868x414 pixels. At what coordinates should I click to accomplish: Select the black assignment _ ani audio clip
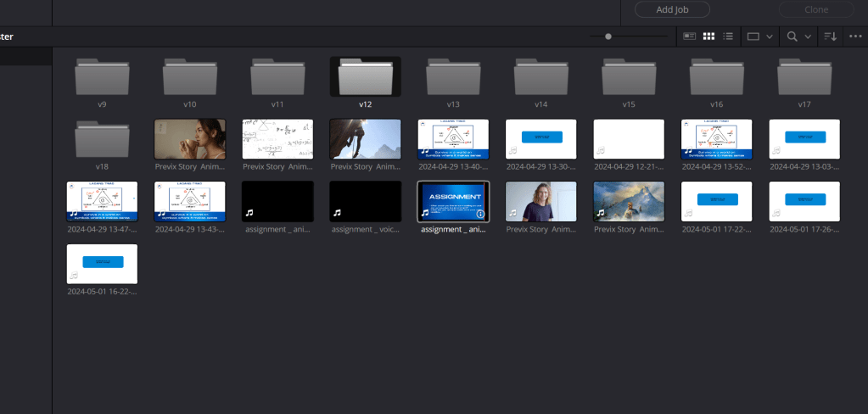[277, 201]
